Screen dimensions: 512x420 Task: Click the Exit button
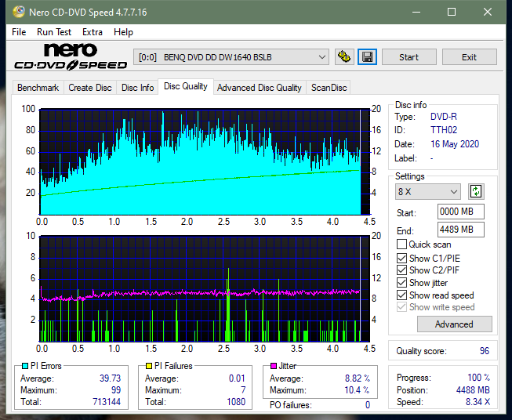click(469, 57)
